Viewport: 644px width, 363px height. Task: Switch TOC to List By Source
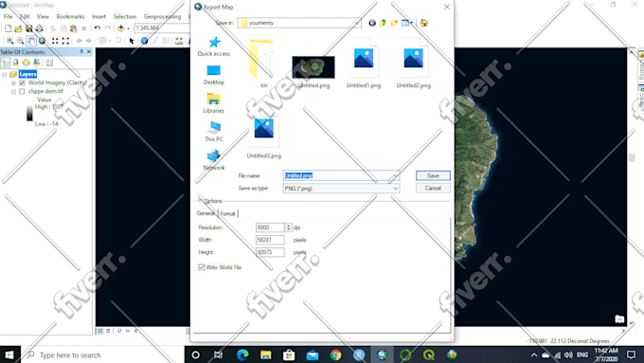pos(15,63)
